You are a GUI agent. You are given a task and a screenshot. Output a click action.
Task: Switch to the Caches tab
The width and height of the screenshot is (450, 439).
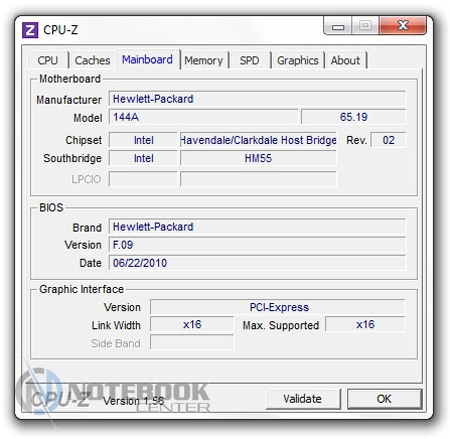[x=92, y=60]
